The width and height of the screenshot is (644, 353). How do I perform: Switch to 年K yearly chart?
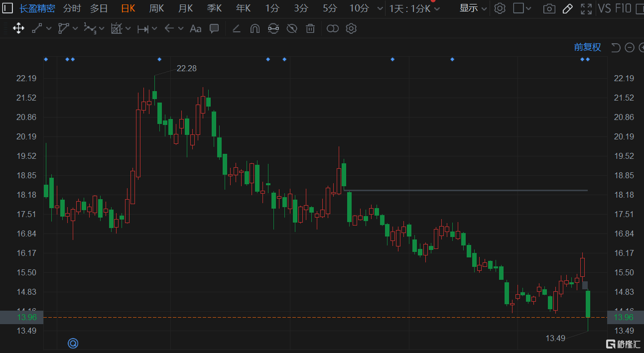244,8
